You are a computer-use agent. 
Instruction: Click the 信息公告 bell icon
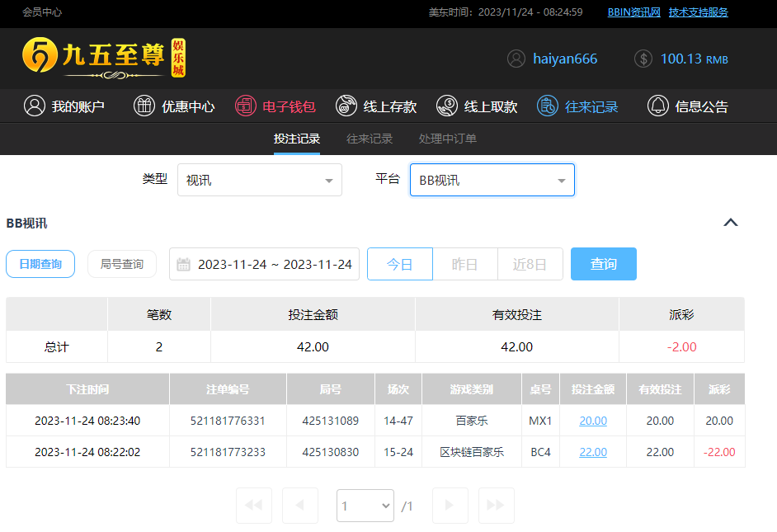[657, 106]
